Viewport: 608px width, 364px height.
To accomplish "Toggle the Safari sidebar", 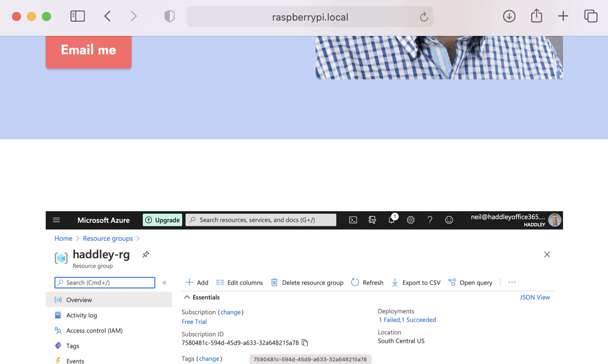I will 78,16.
